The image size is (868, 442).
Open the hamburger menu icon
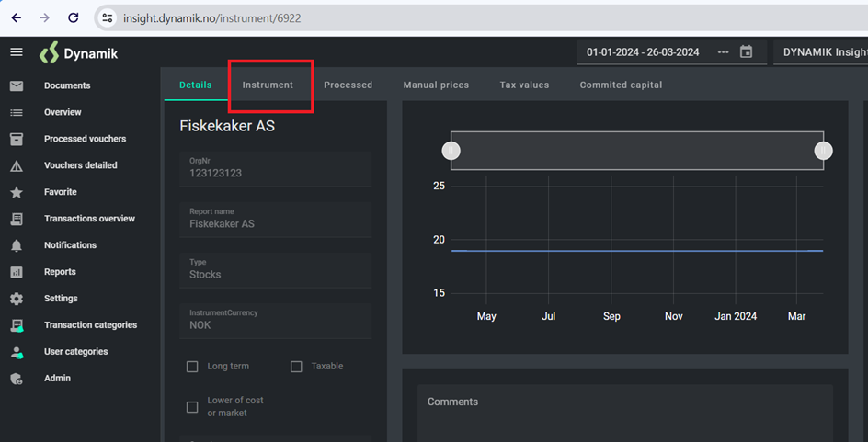[x=17, y=52]
